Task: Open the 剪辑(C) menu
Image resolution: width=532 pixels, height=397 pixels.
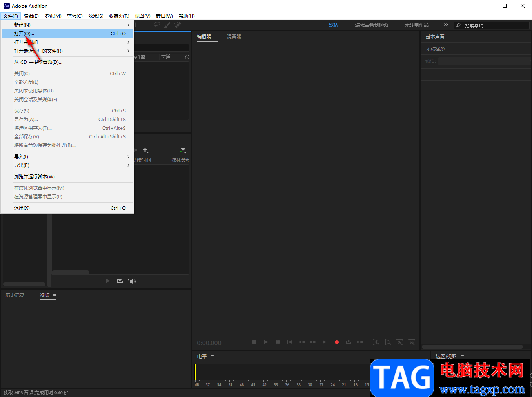Action: point(75,16)
